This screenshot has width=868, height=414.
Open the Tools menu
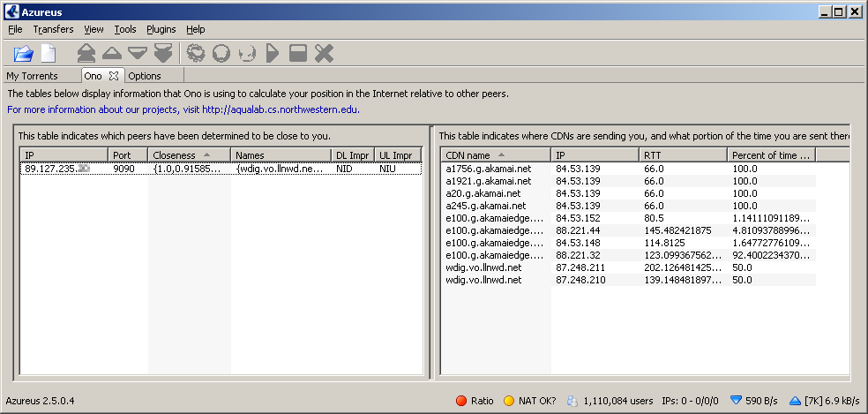[x=125, y=29]
